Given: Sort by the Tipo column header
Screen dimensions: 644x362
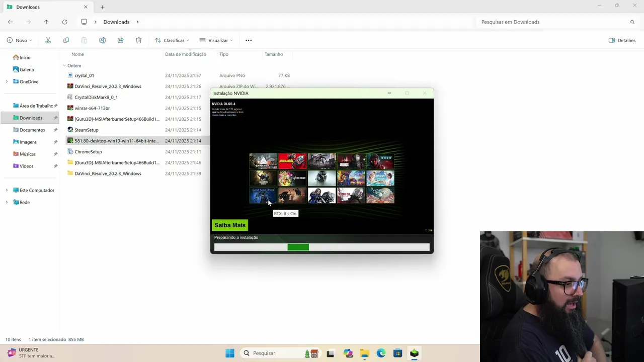Looking at the screenshot, I should (224, 54).
